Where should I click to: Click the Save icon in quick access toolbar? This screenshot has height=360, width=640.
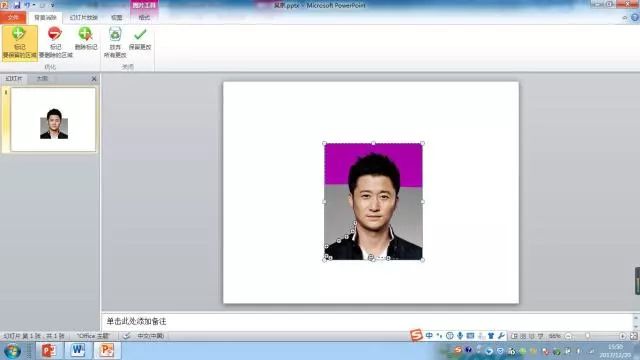[17, 5]
